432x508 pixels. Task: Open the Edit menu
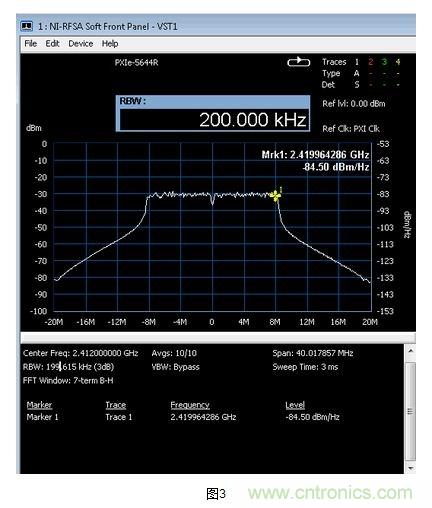[52, 44]
